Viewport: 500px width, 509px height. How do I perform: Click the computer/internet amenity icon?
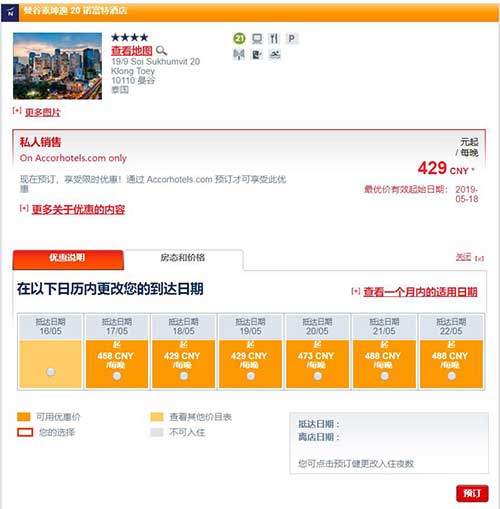pyautogui.click(x=257, y=39)
